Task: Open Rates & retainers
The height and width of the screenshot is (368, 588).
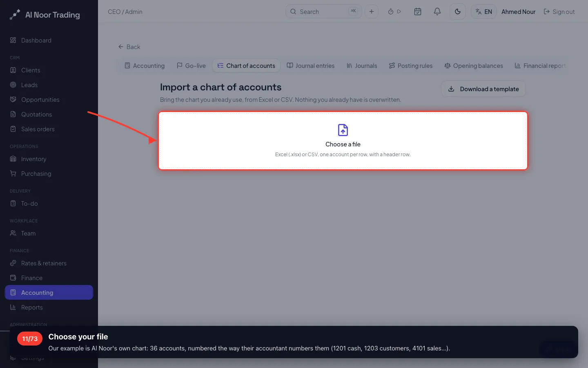Action: 49,263
